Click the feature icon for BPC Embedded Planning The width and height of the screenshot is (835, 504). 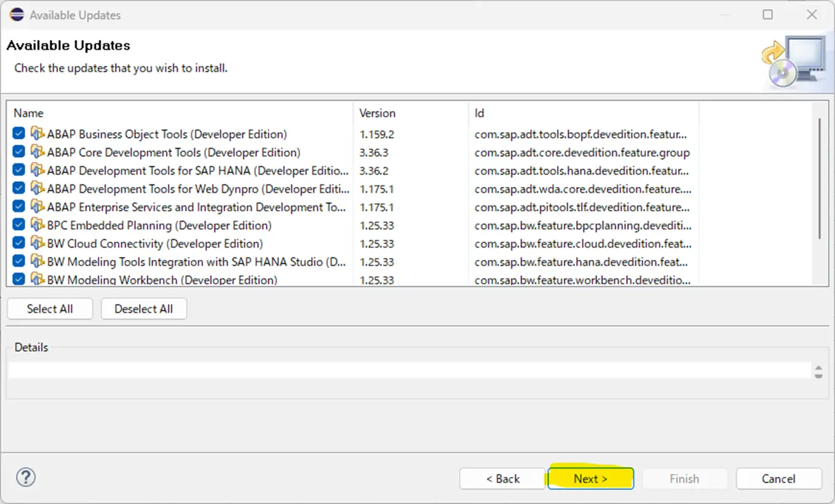tap(38, 225)
